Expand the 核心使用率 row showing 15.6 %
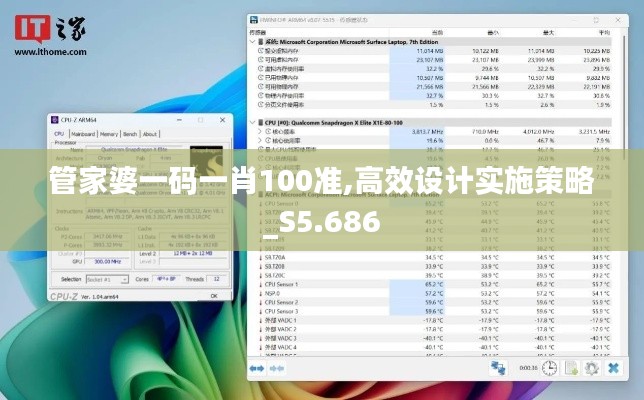644x400 pixels. click(x=260, y=140)
